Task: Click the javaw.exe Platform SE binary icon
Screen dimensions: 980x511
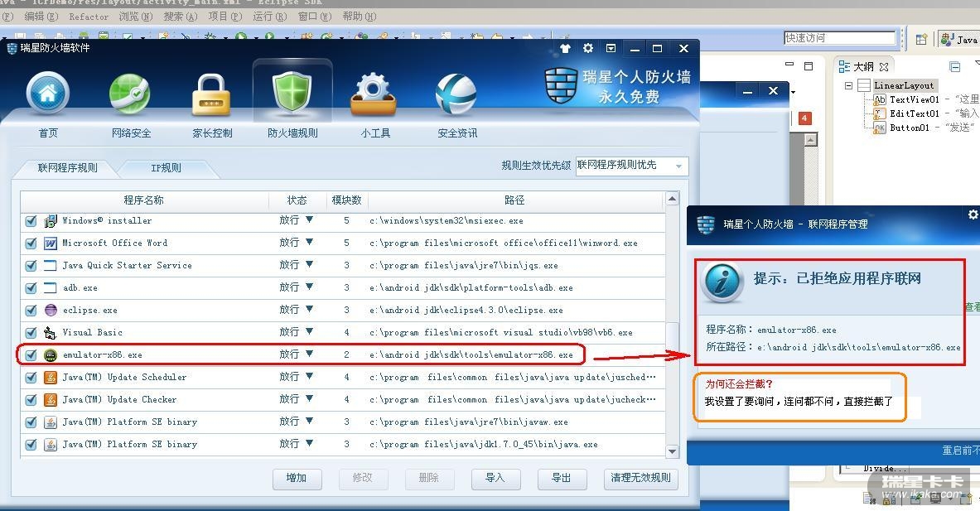Action: [51, 422]
